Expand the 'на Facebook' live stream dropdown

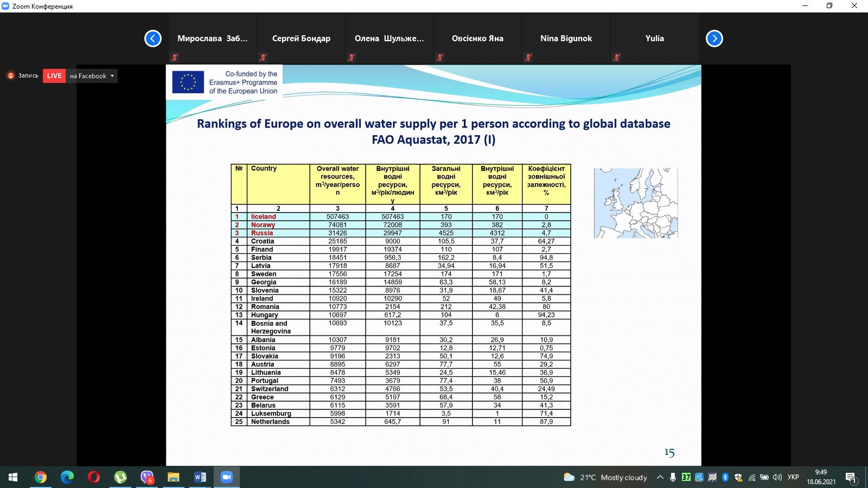[x=112, y=76]
